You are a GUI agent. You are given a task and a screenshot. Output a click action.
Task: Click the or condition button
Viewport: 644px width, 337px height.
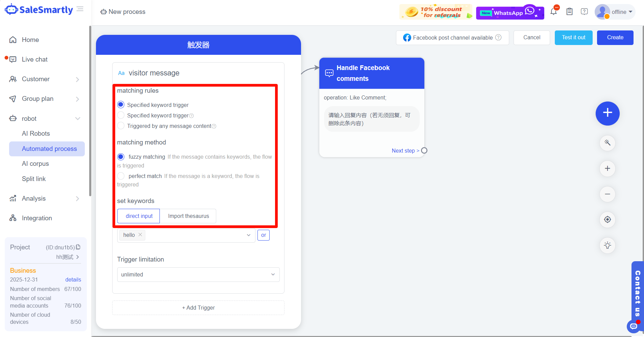[264, 235]
